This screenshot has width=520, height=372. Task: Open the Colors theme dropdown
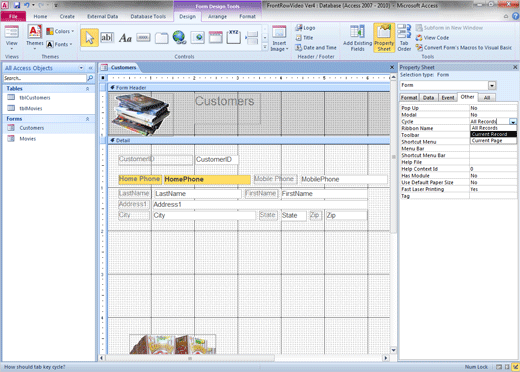tap(60, 31)
